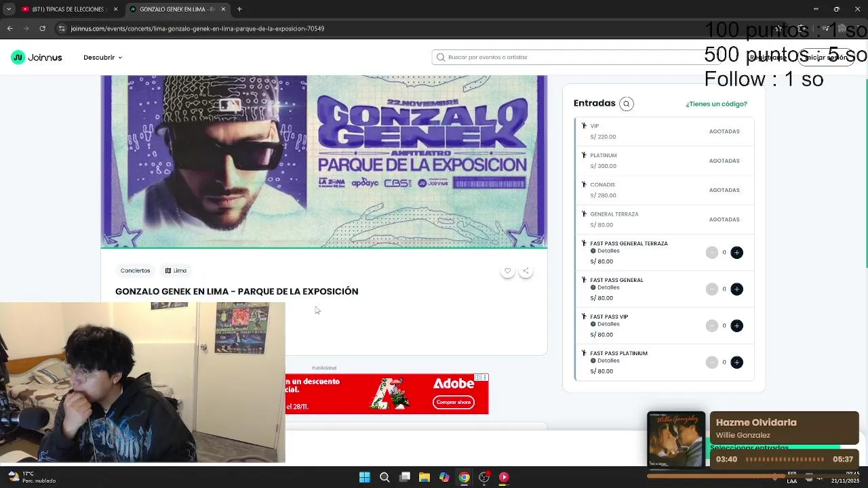Click the Chrome taskbar icon

pyautogui.click(x=464, y=477)
